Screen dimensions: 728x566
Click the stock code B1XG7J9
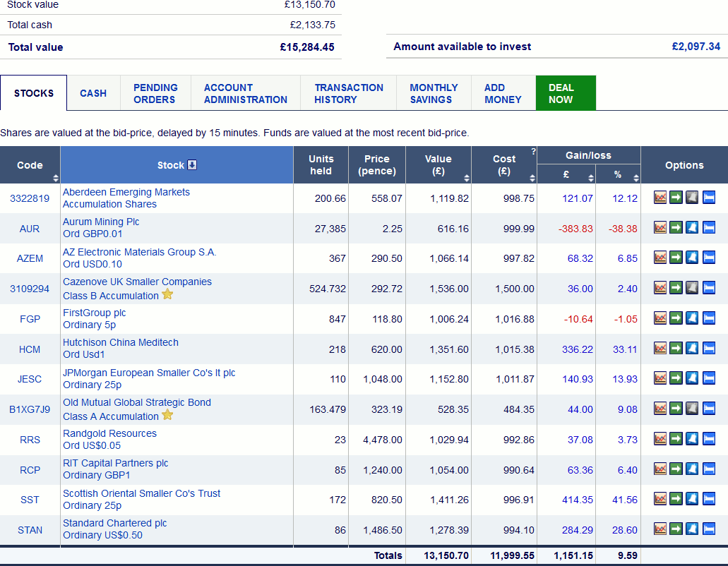coord(30,409)
